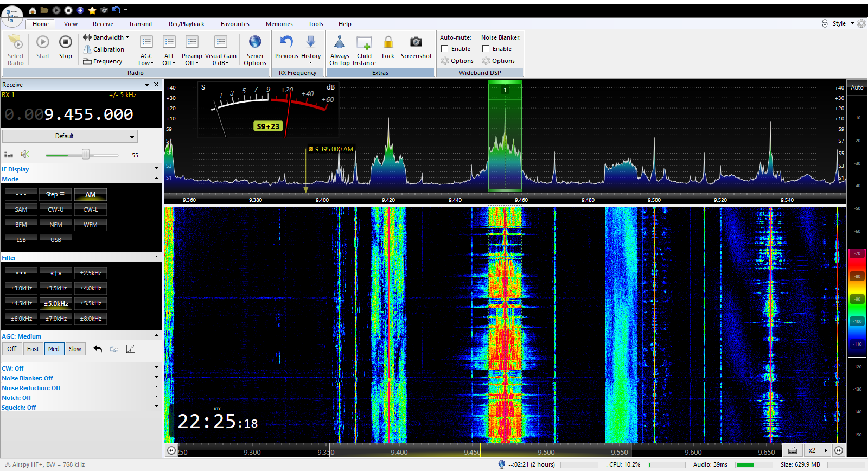Switch to the Memories tab
The width and height of the screenshot is (868, 471).
tap(279, 24)
